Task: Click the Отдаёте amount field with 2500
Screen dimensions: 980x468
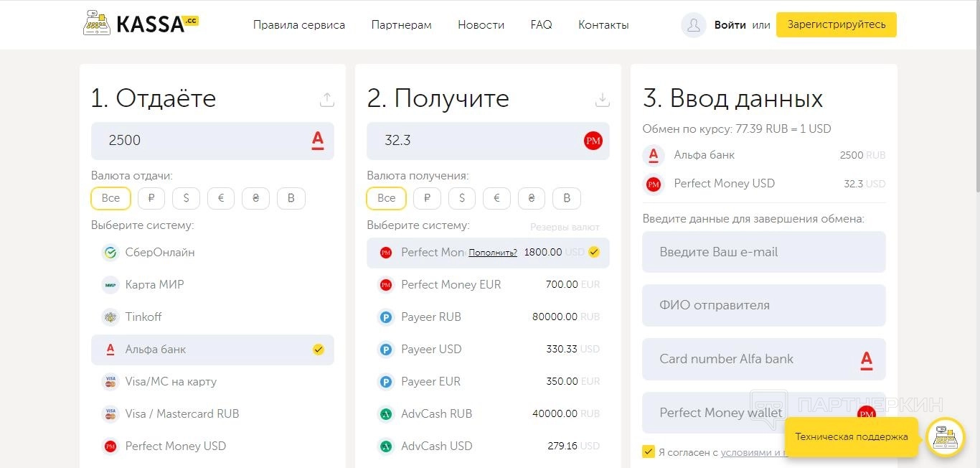Action: click(212, 141)
